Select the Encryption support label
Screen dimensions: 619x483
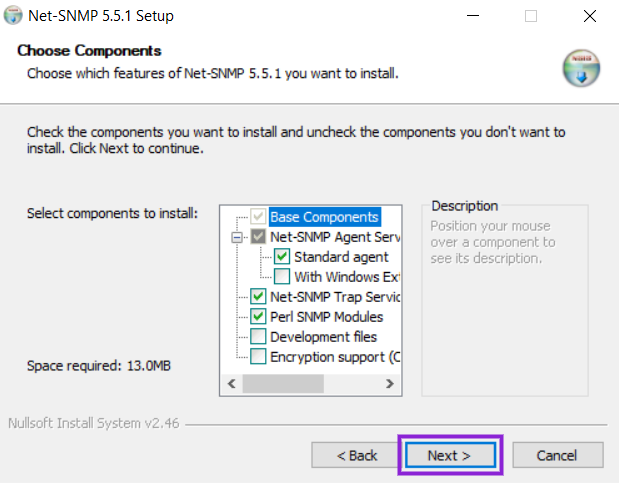coord(335,357)
